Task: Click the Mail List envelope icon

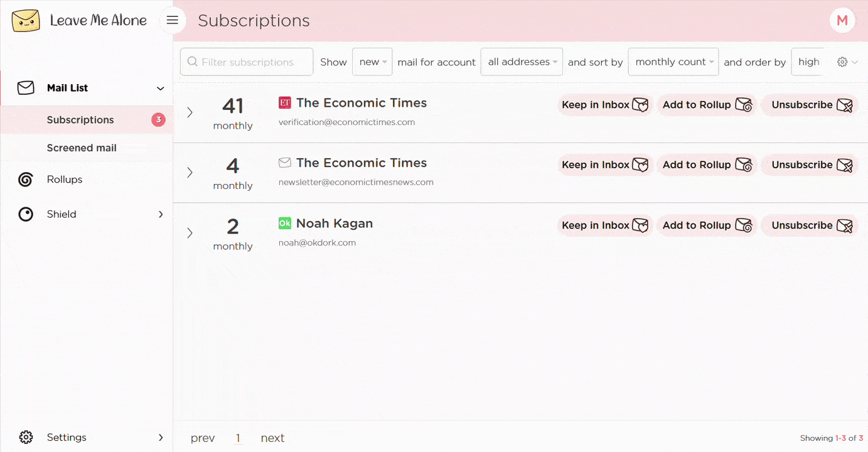Action: coord(26,88)
